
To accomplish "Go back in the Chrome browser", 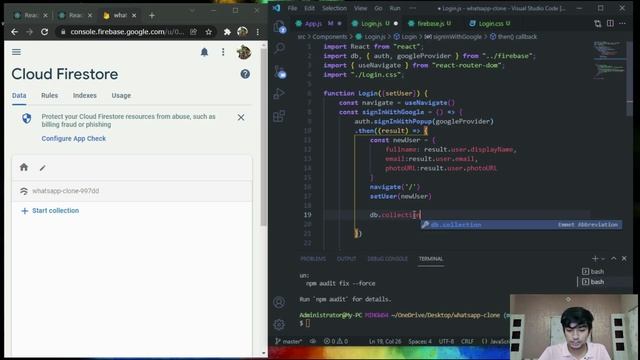I will point(15,32).
